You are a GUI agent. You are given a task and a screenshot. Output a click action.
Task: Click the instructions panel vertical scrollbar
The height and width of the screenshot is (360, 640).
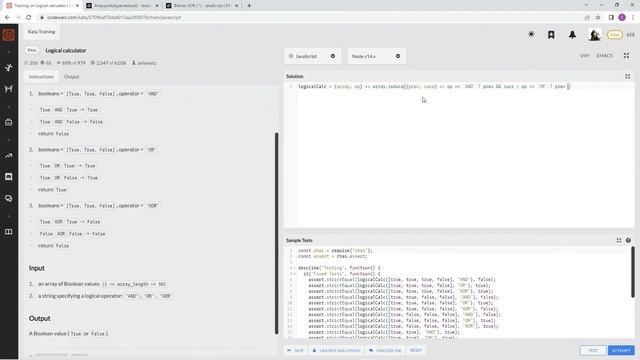276,233
